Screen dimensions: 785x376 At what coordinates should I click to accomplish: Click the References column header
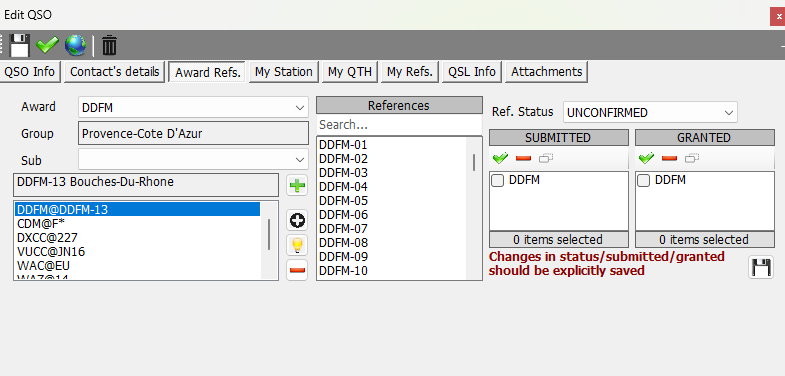(x=399, y=106)
